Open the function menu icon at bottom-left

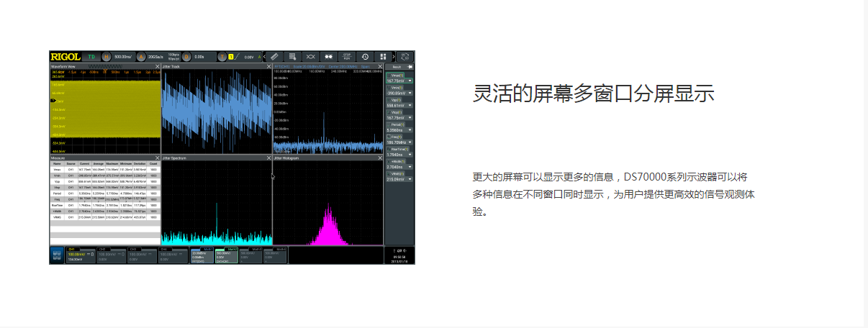[x=57, y=255]
